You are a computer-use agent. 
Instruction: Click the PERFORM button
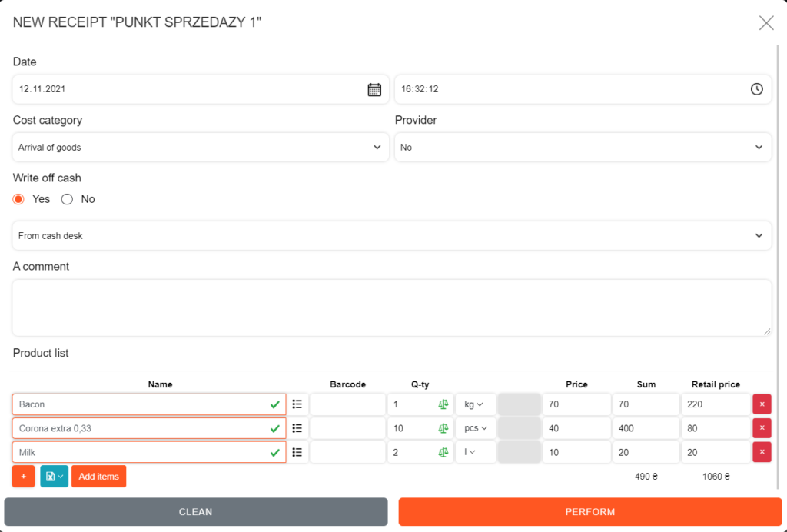589,512
